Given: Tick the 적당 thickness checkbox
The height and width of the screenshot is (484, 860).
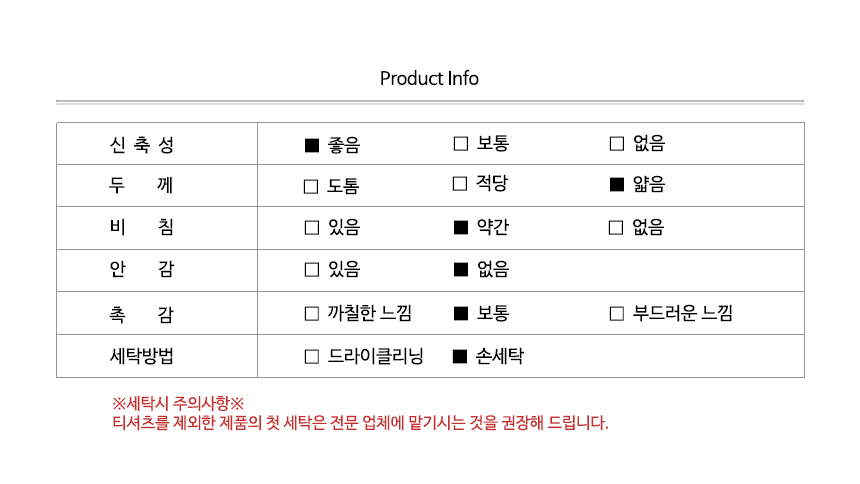Looking at the screenshot, I should coord(460,183).
